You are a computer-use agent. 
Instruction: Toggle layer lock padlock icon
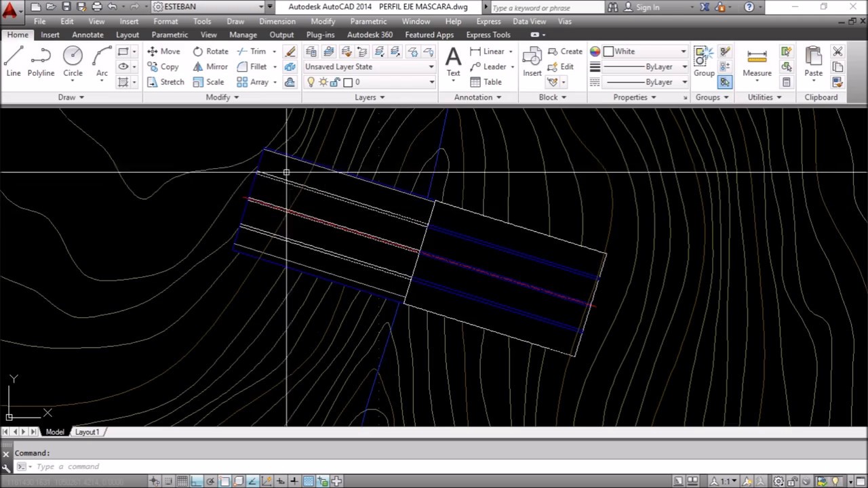point(335,82)
